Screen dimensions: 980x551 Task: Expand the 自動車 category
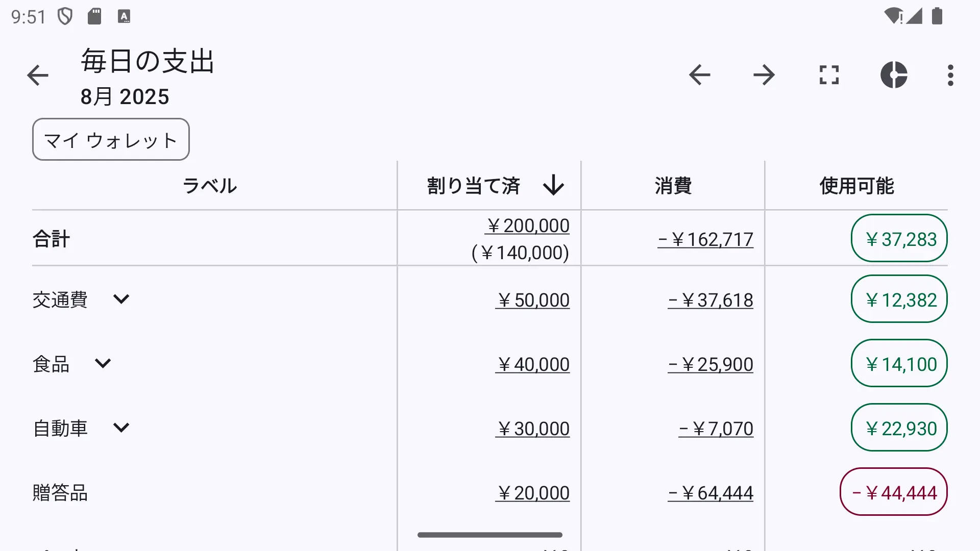[121, 428]
